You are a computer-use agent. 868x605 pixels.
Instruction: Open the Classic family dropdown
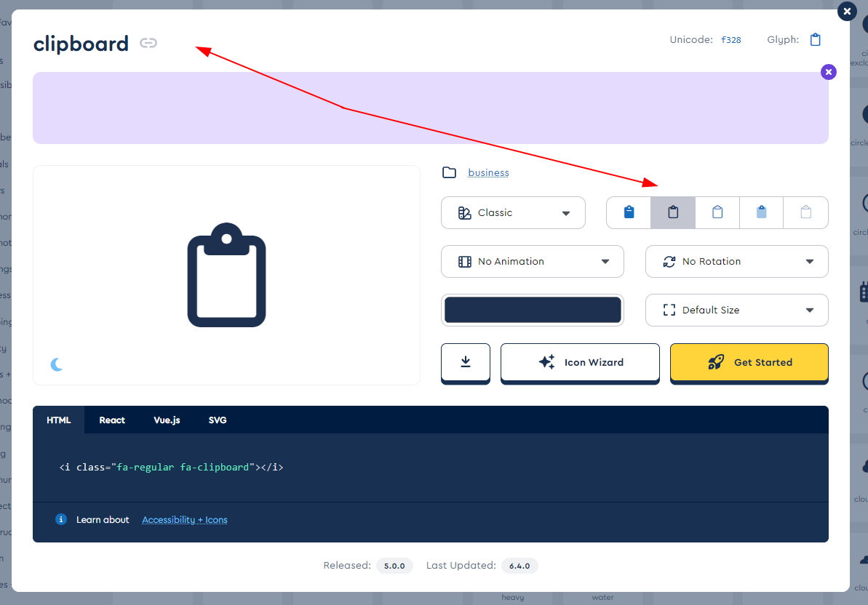point(513,213)
